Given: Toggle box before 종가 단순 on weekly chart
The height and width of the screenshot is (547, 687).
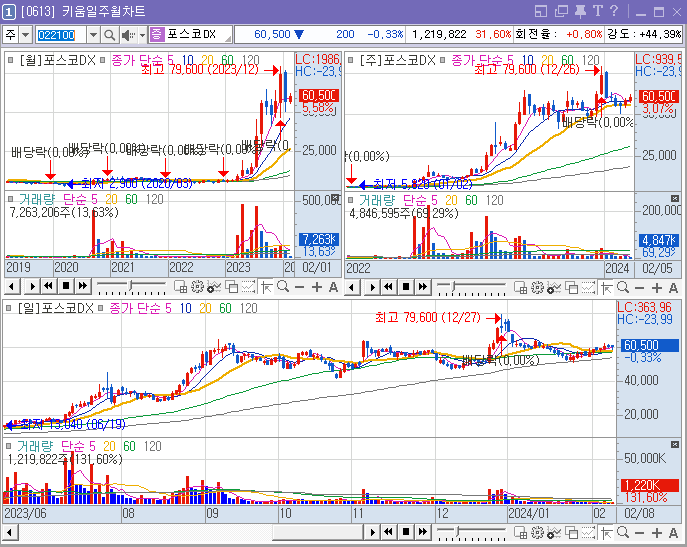Looking at the screenshot, I should coord(442,60).
